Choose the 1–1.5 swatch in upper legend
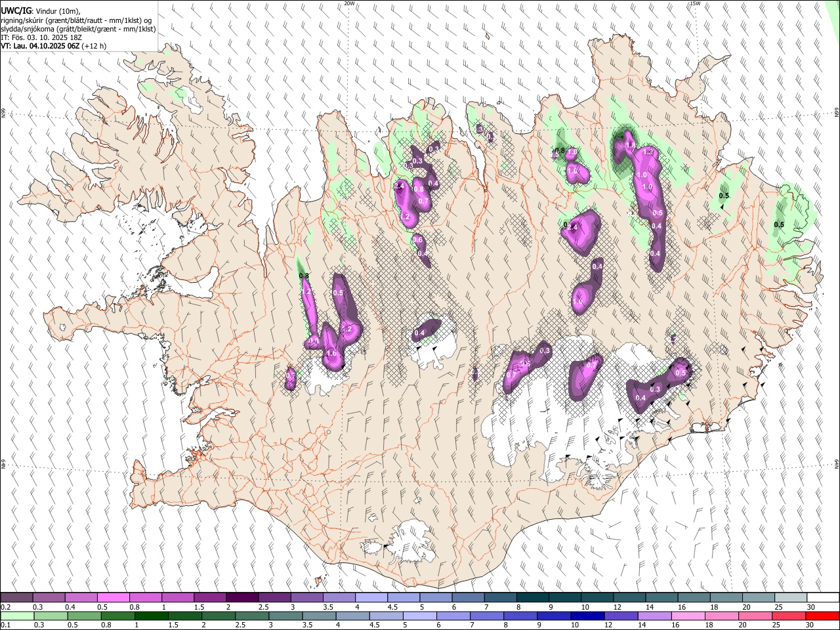840x630 pixels. coord(177,597)
